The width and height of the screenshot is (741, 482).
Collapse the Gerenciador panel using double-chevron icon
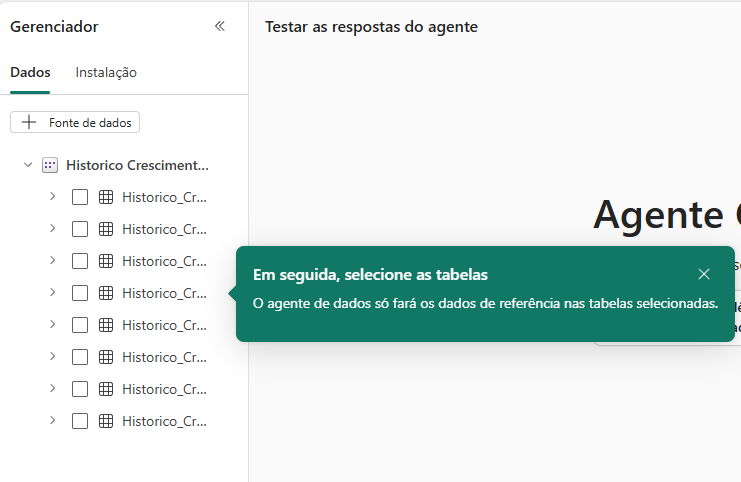click(x=220, y=27)
